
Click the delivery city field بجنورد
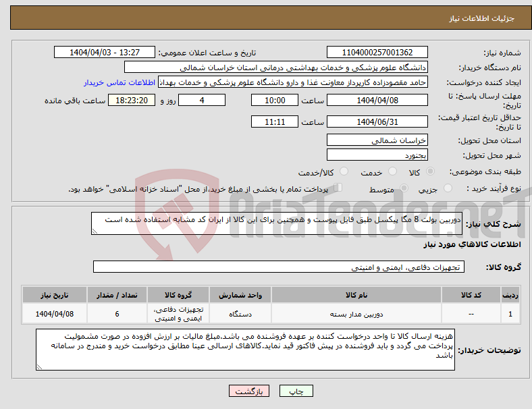[x=377, y=155]
